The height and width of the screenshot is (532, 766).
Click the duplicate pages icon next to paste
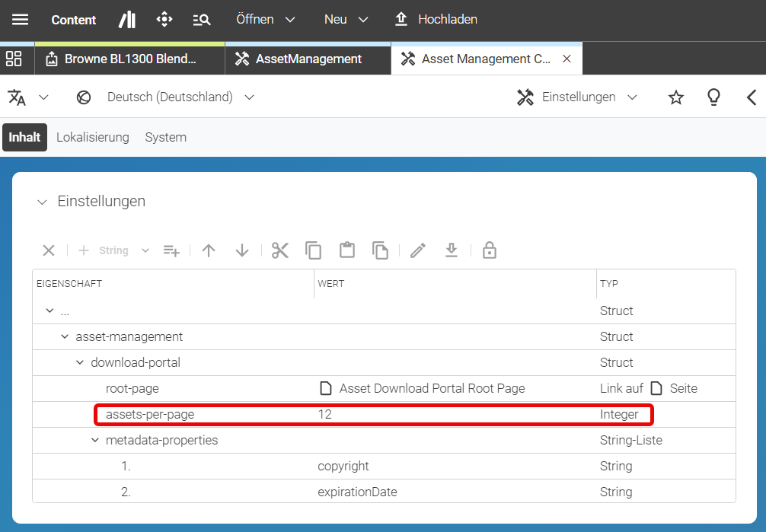[380, 250]
